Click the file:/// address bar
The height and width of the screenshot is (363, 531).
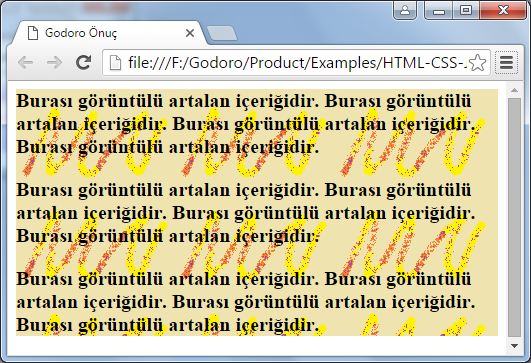296,63
